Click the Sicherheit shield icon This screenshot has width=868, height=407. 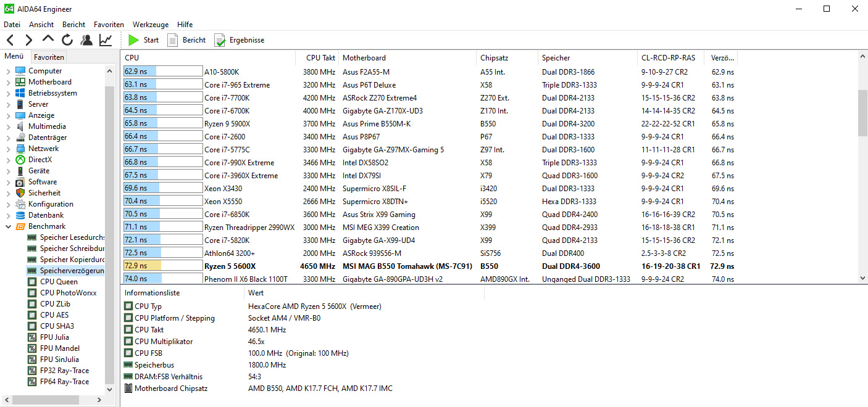(20, 193)
